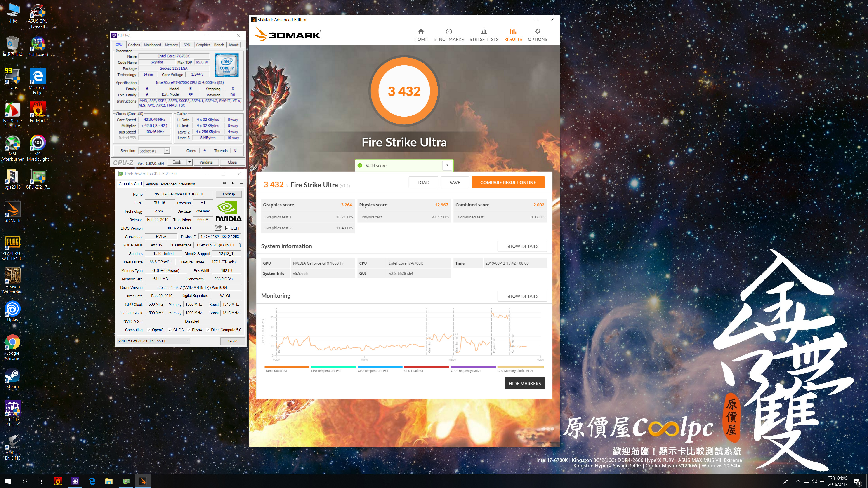Open PUBG desktop shortcut
Viewport: 868px width, 488px height.
[12, 248]
